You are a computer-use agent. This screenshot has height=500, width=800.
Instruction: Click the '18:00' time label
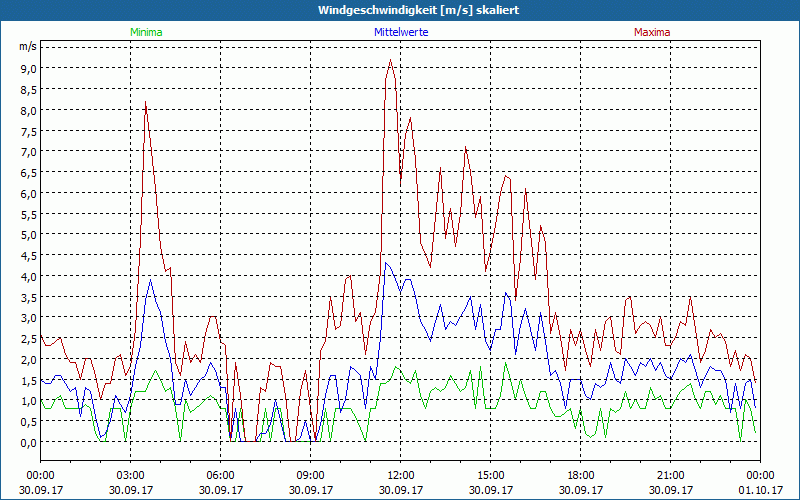point(581,476)
